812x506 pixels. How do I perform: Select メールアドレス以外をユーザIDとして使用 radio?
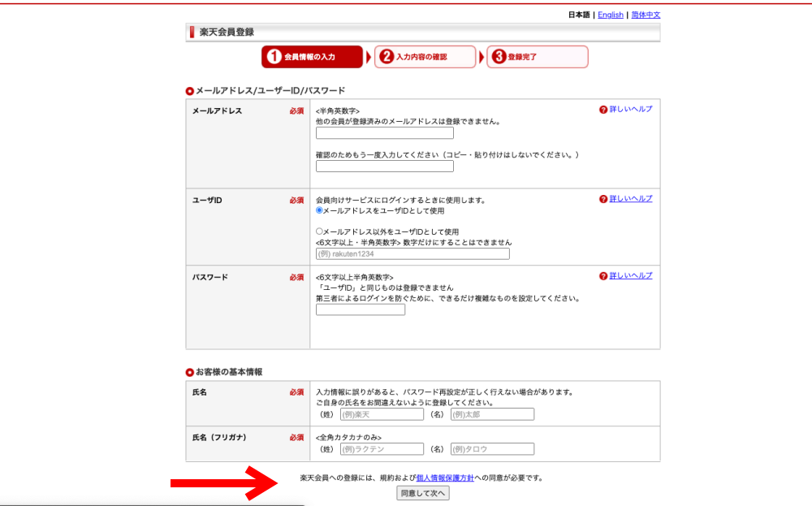click(319, 231)
